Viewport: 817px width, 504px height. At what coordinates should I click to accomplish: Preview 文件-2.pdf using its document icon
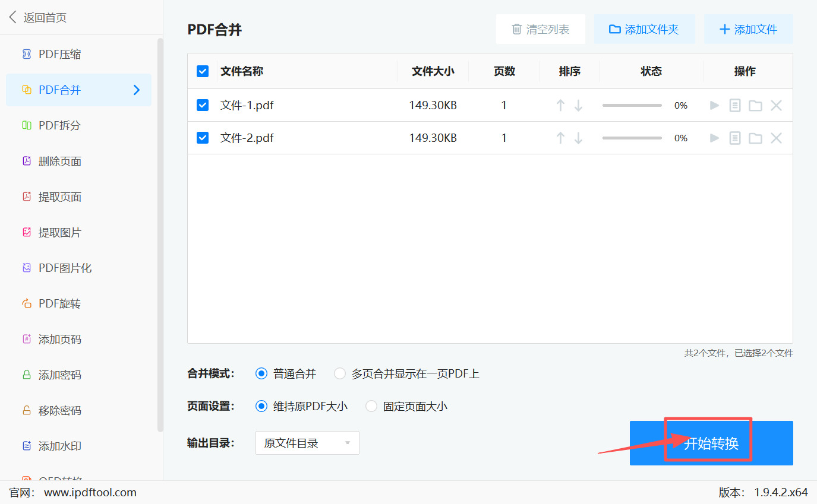click(x=734, y=138)
